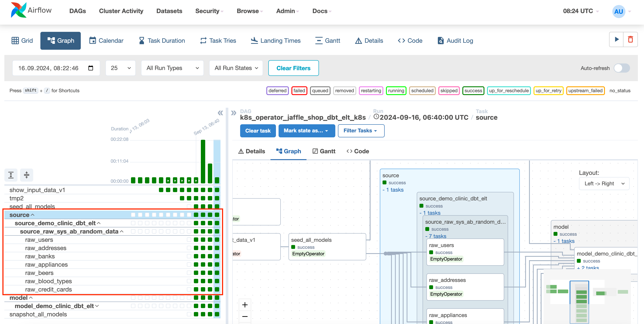
Task: Open the 08:24 UTC timezone menu
Action: [x=581, y=11]
